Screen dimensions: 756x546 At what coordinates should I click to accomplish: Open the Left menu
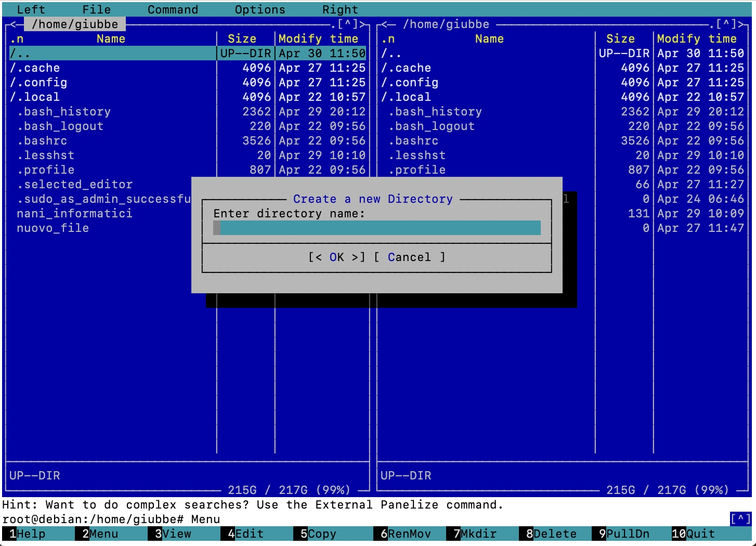(x=31, y=9)
